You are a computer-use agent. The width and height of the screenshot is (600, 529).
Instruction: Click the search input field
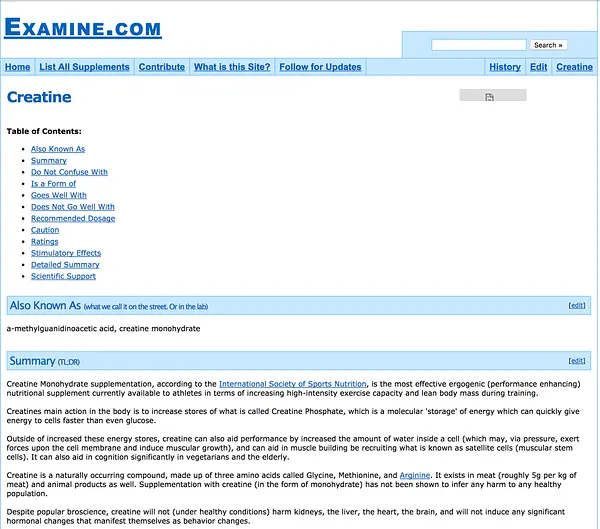coord(479,45)
